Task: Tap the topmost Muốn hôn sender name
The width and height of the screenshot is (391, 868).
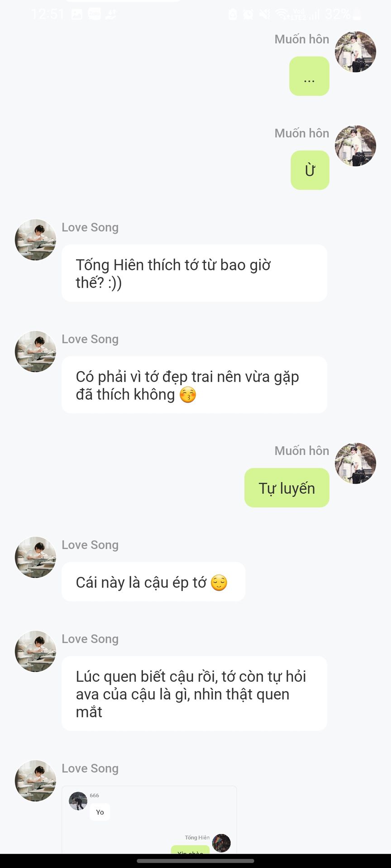Action: click(x=301, y=39)
